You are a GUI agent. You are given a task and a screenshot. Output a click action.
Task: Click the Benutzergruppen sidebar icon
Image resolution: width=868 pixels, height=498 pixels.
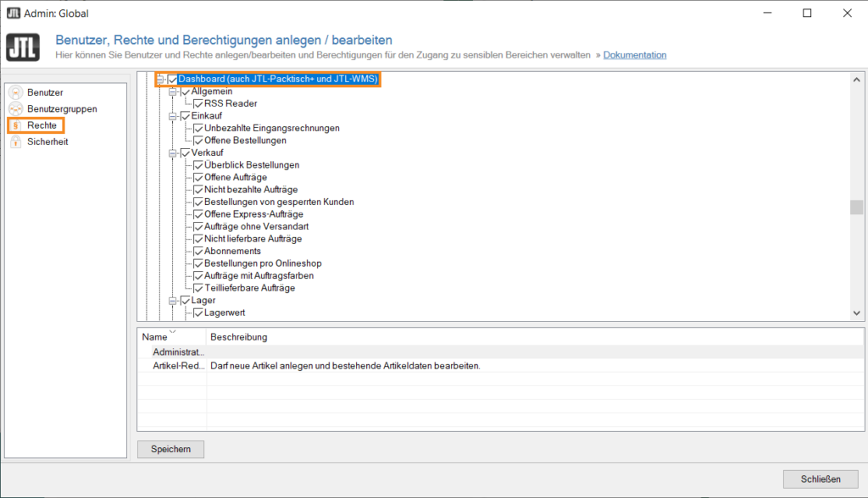[15, 109]
